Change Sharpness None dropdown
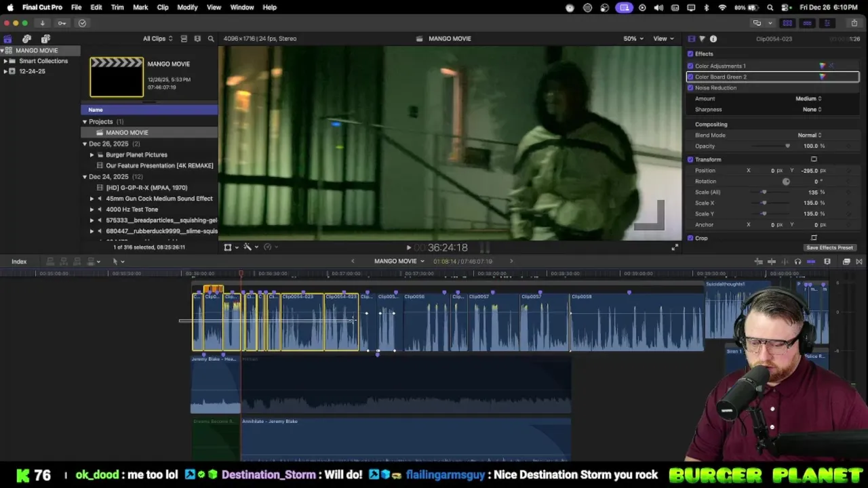 coord(812,109)
